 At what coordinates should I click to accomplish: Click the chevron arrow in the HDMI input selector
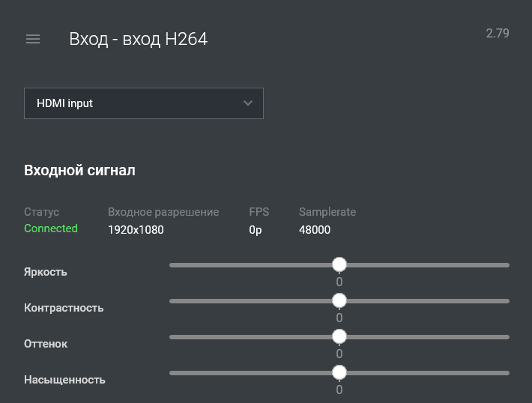[248, 103]
